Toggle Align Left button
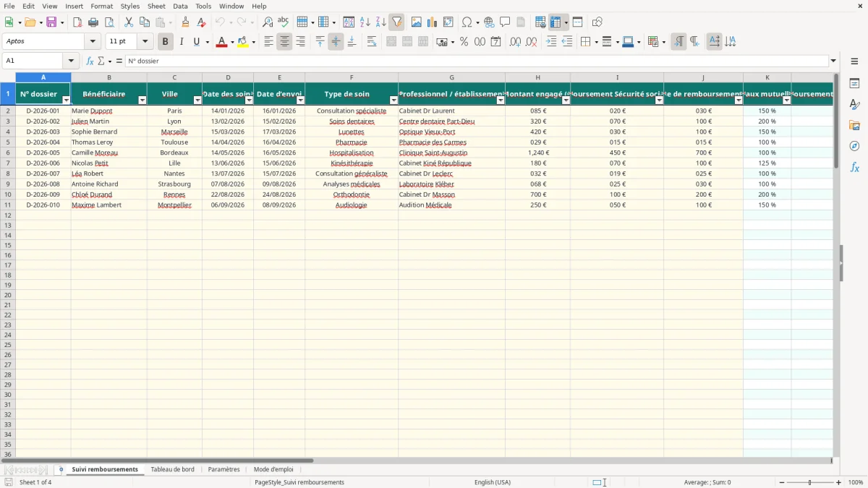868x488 pixels. [268, 42]
